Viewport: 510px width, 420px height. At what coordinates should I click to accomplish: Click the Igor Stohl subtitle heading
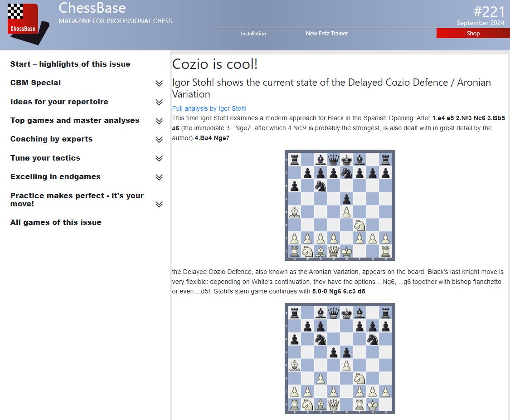[331, 88]
